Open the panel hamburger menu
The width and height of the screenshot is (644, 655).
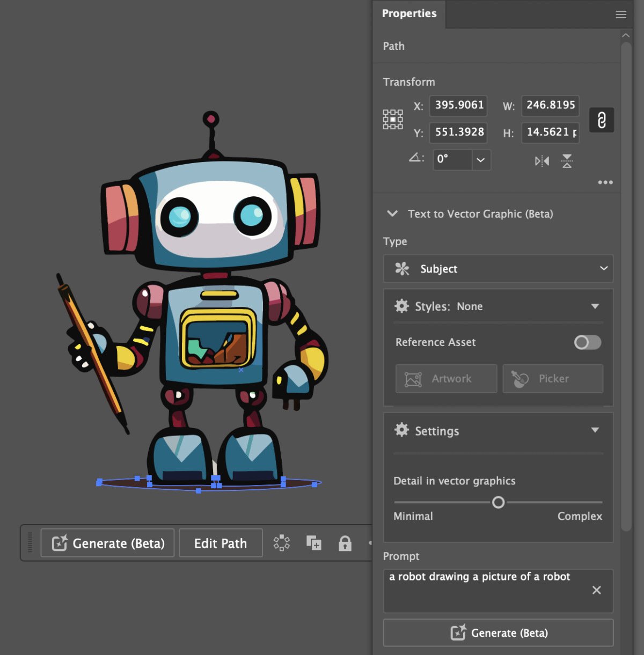(x=621, y=14)
